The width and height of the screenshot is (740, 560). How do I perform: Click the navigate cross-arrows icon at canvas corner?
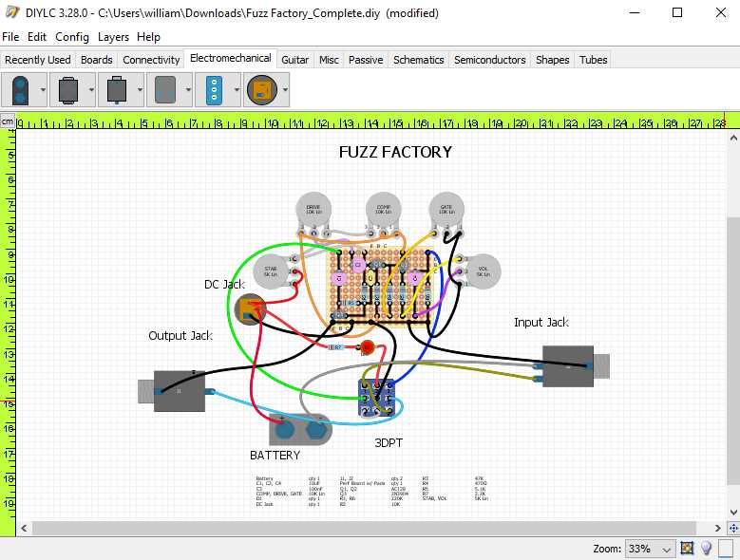coord(733,528)
